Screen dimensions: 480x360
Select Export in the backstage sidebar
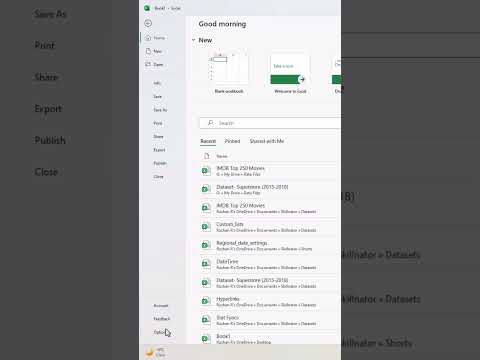(159, 150)
